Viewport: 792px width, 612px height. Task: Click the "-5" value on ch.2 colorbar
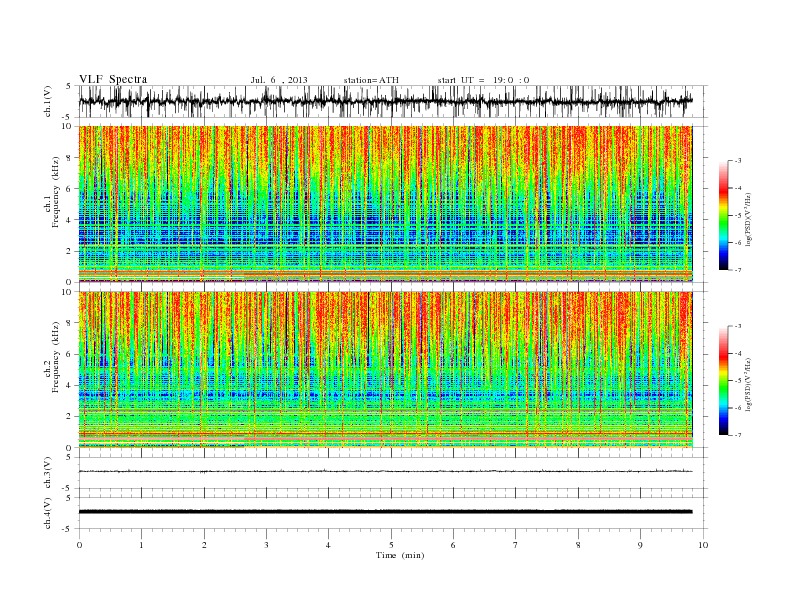738,381
